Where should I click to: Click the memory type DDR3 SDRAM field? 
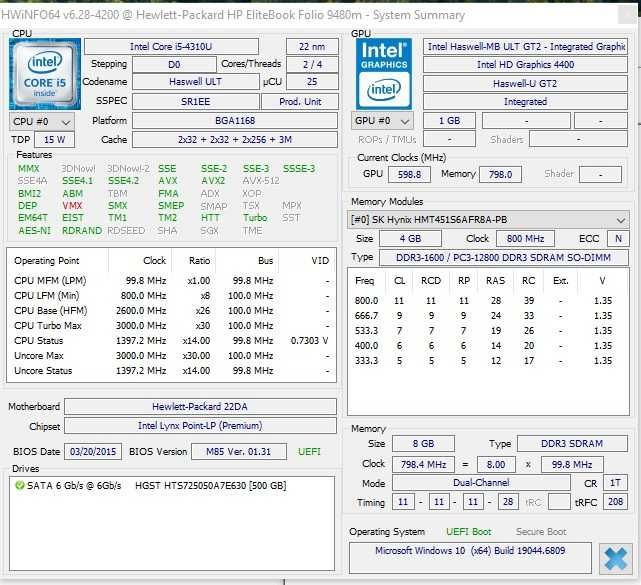pyautogui.click(x=572, y=444)
